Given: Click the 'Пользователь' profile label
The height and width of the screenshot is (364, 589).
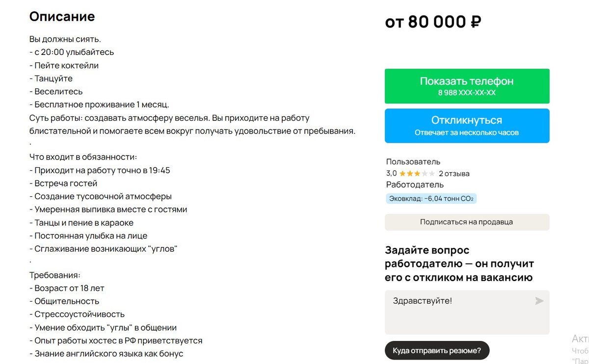Looking at the screenshot, I should [x=413, y=161].
